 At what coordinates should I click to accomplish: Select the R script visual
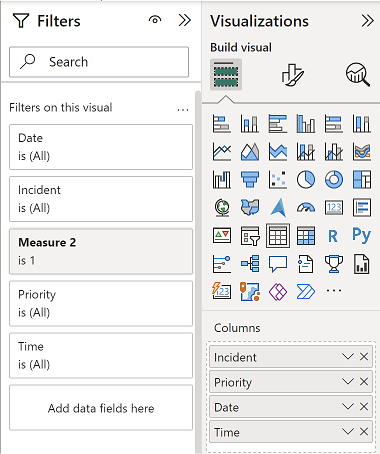tap(334, 236)
